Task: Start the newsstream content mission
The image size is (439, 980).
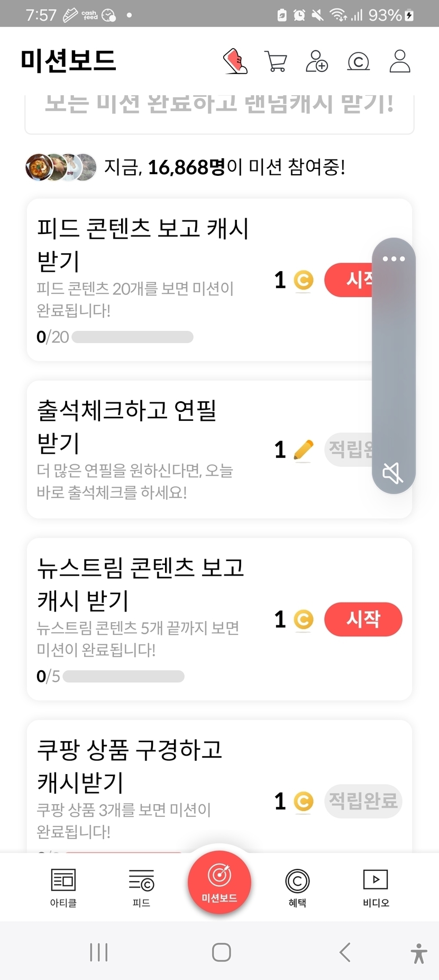Action: pos(363,619)
